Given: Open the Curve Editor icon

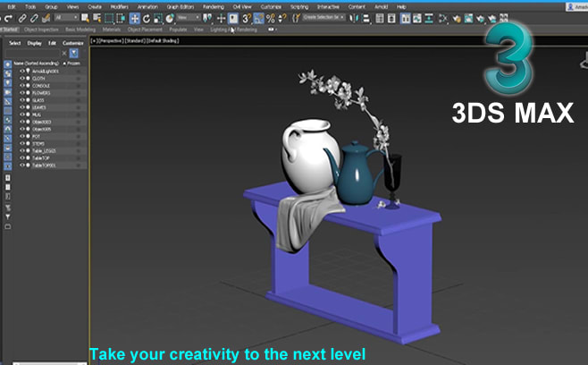Looking at the screenshot, I should (x=417, y=19).
